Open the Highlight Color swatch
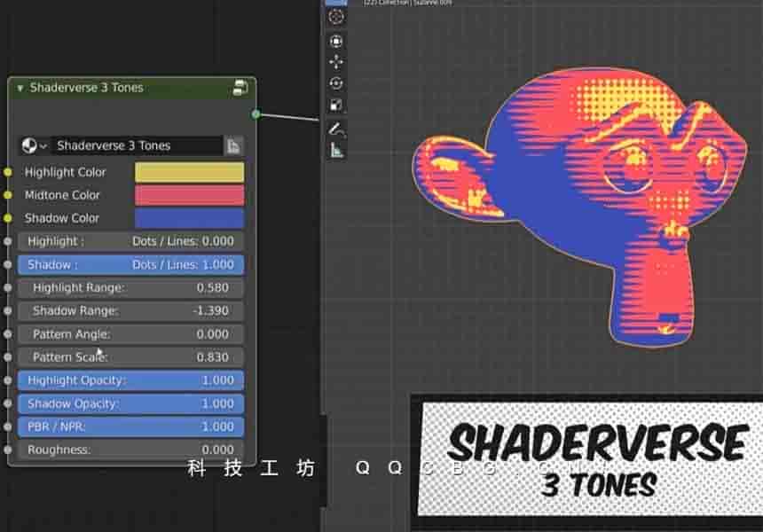The width and height of the screenshot is (763, 532). pos(189,172)
